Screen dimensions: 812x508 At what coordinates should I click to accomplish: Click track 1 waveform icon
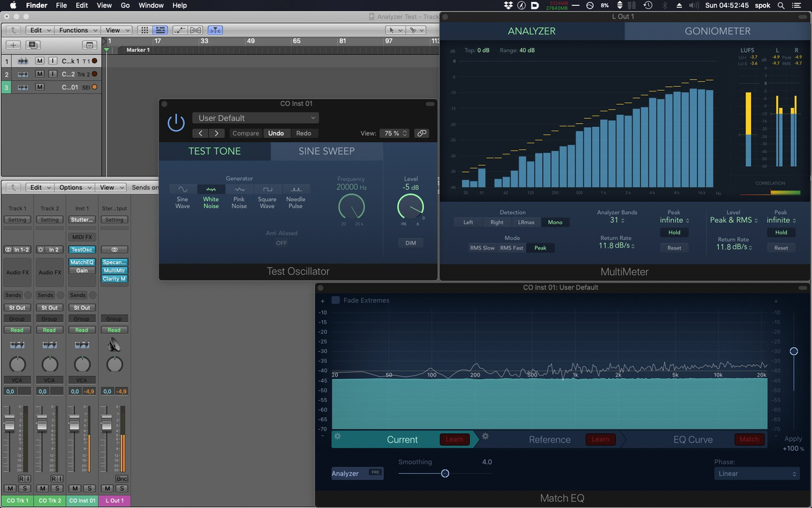(23, 61)
